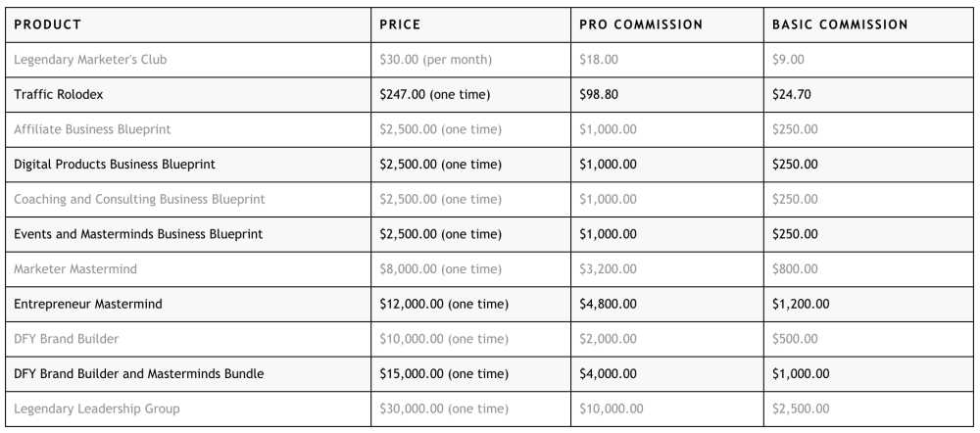
Task: Select the Affiliate Business Blueprint row
Action: click(x=92, y=129)
